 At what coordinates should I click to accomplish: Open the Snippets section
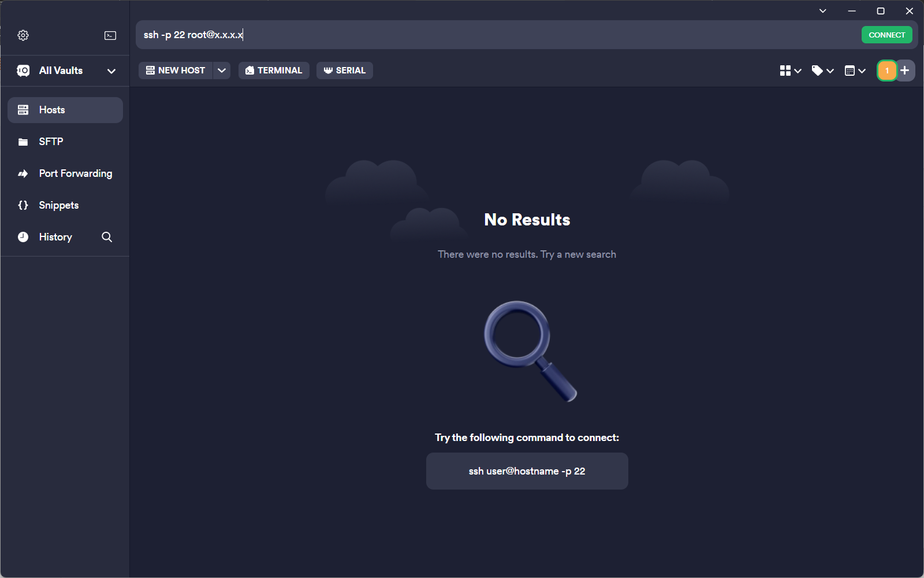click(58, 205)
